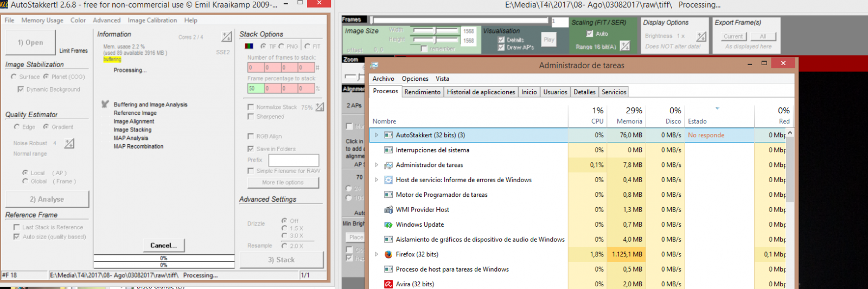This screenshot has height=289, width=868.
Task: Click the sort arrow above Estado column
Action: coord(717,108)
